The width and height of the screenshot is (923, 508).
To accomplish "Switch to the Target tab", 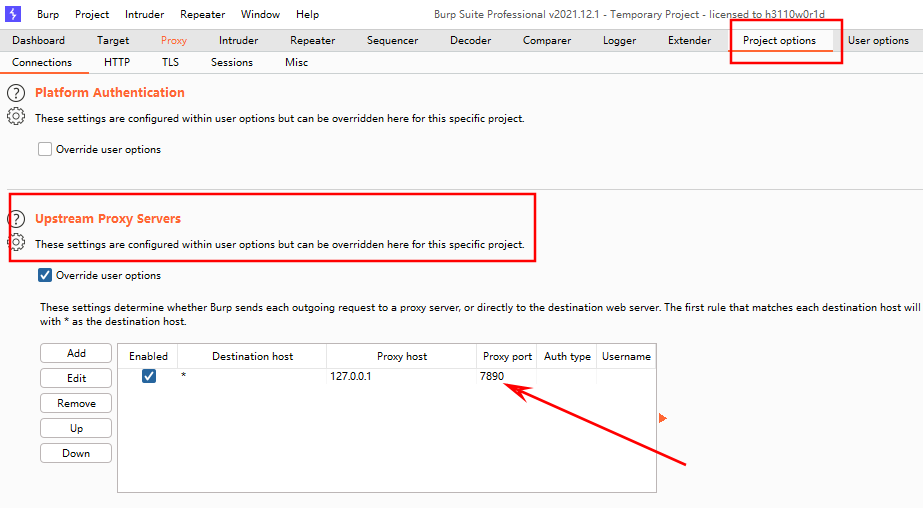I will (x=113, y=40).
